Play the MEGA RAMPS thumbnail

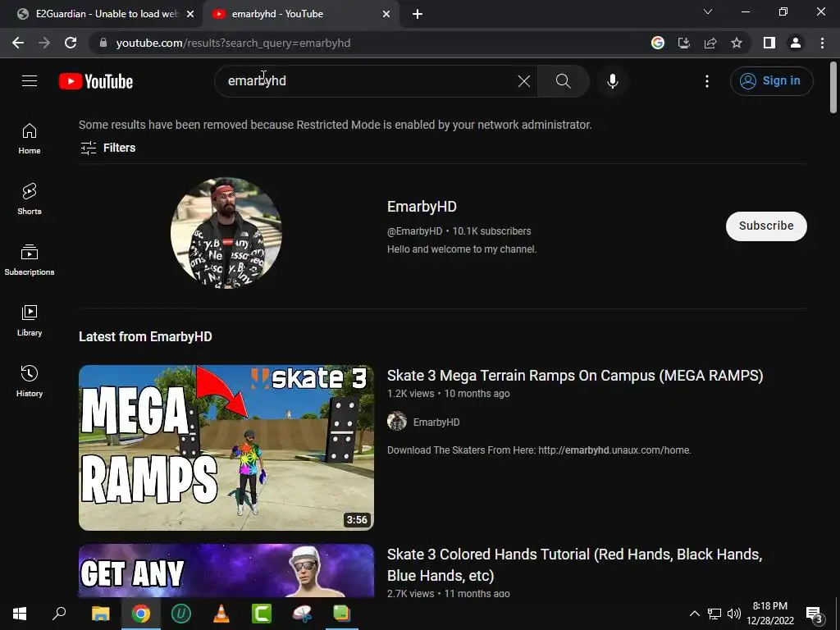point(226,448)
